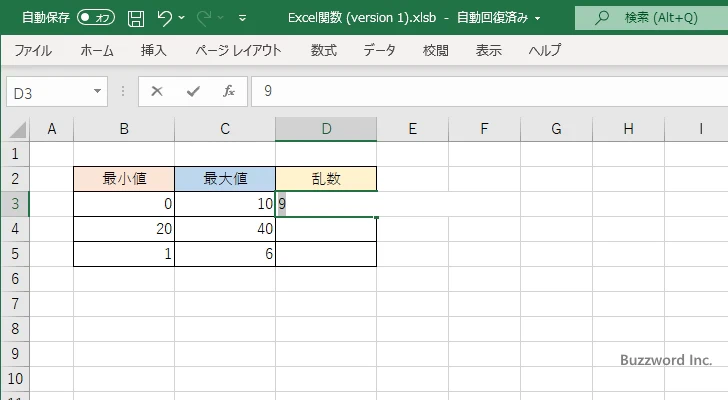Click the fx Insert Function icon
The height and width of the screenshot is (400, 728).
click(x=228, y=91)
